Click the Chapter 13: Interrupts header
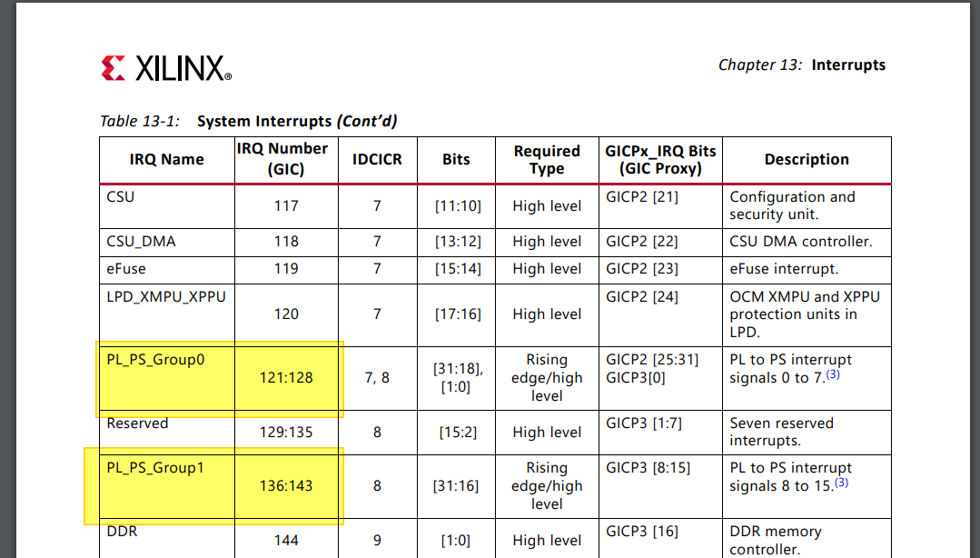Viewport: 980px width, 558px height. 801,65
